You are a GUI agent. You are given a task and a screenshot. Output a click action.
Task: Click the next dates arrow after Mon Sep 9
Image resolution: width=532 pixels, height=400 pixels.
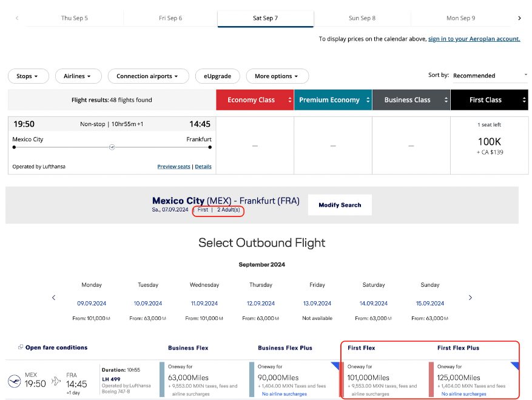tap(519, 18)
